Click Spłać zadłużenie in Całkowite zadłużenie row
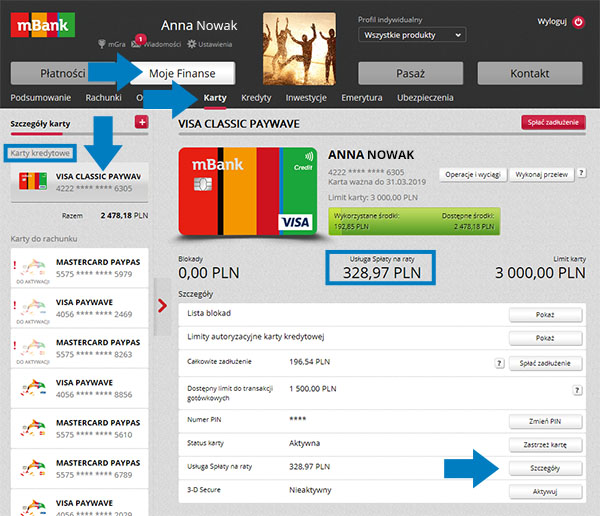 coord(545,363)
